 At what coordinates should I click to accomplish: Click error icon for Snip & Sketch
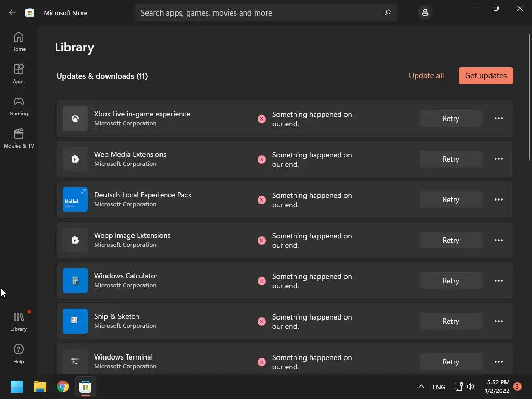[262, 322]
